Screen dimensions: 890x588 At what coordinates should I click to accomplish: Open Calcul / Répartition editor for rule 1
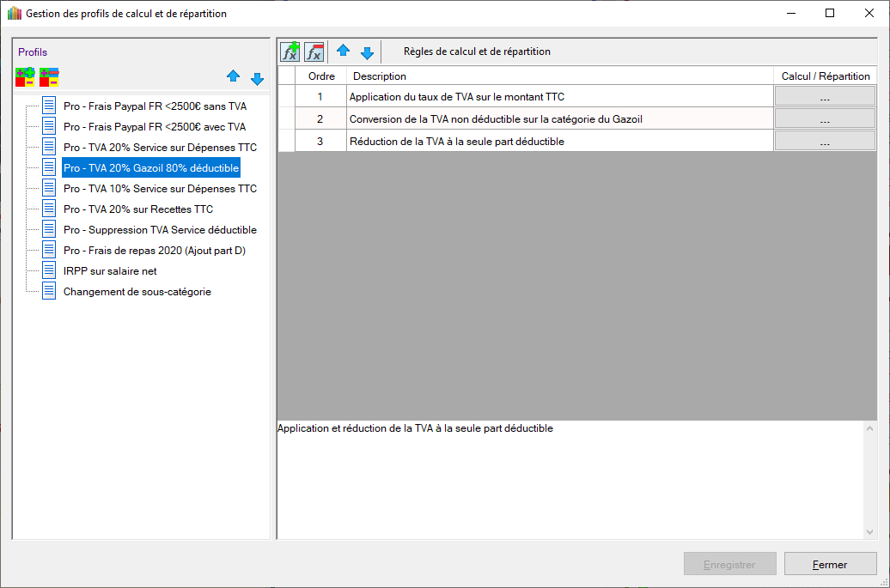pos(824,97)
